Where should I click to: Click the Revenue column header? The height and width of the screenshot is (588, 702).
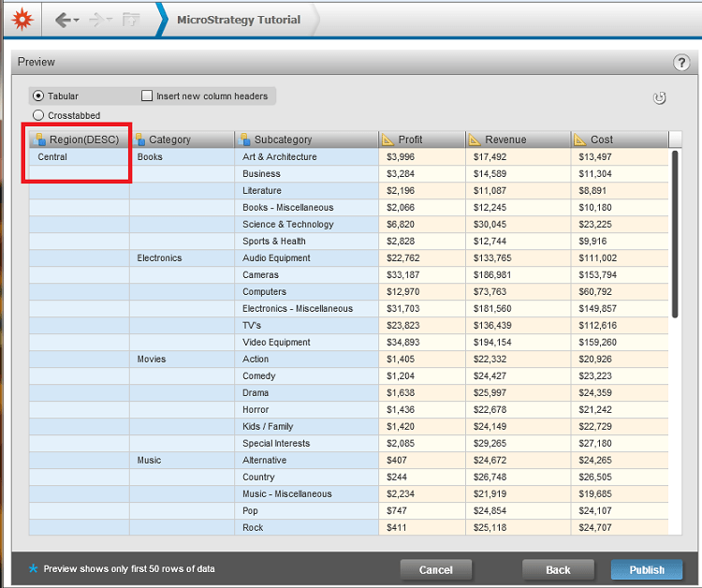[x=518, y=140]
